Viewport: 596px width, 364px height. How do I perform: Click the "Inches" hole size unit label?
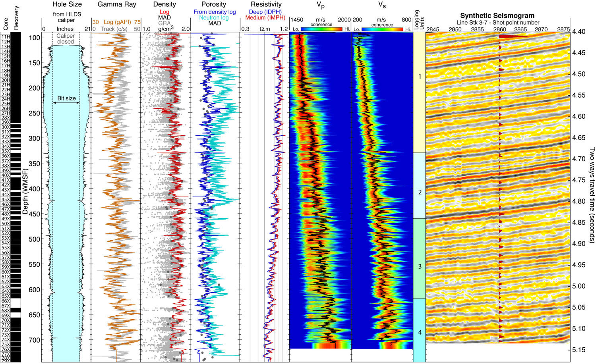pos(65,29)
